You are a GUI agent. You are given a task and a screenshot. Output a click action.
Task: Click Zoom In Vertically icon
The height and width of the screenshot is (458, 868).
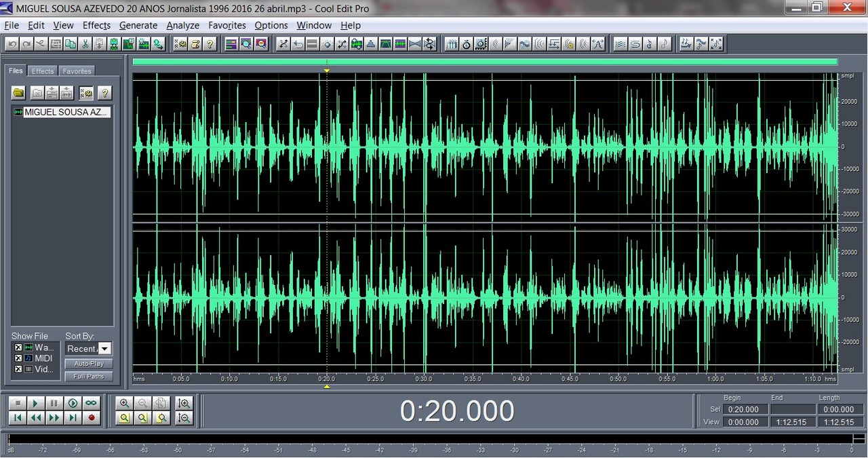[183, 403]
